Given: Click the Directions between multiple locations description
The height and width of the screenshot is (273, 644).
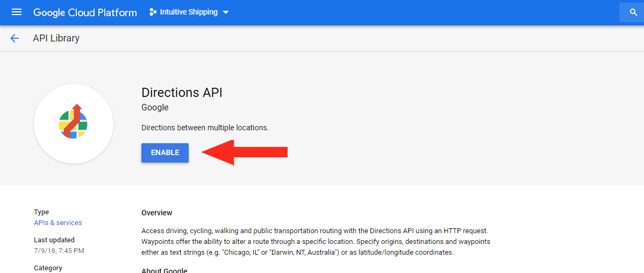Looking at the screenshot, I should coord(205,128).
